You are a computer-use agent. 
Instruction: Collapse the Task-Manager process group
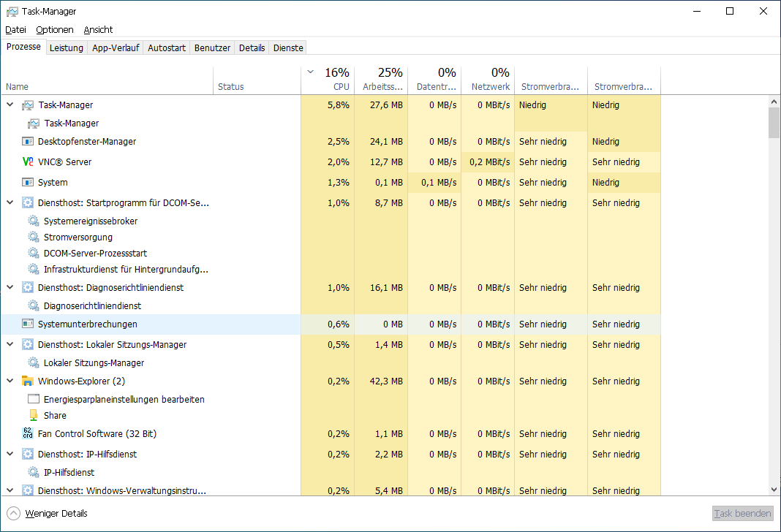10,104
